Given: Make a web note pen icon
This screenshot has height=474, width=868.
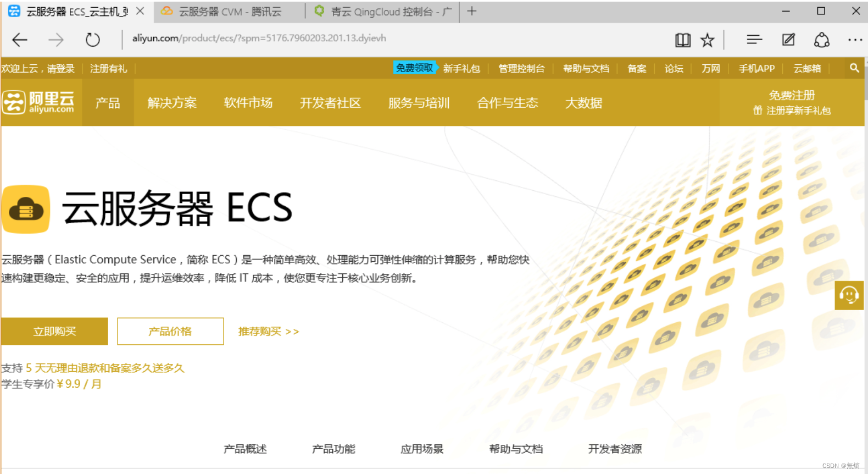Looking at the screenshot, I should coord(788,40).
